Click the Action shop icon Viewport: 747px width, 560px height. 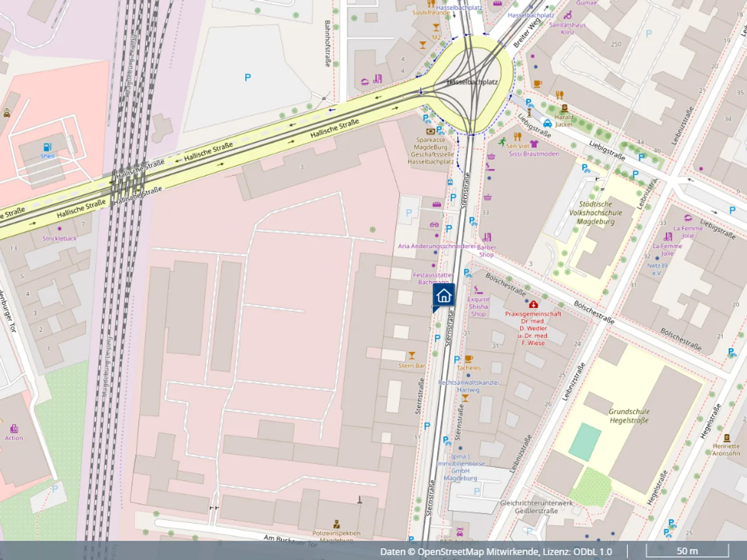point(14,429)
